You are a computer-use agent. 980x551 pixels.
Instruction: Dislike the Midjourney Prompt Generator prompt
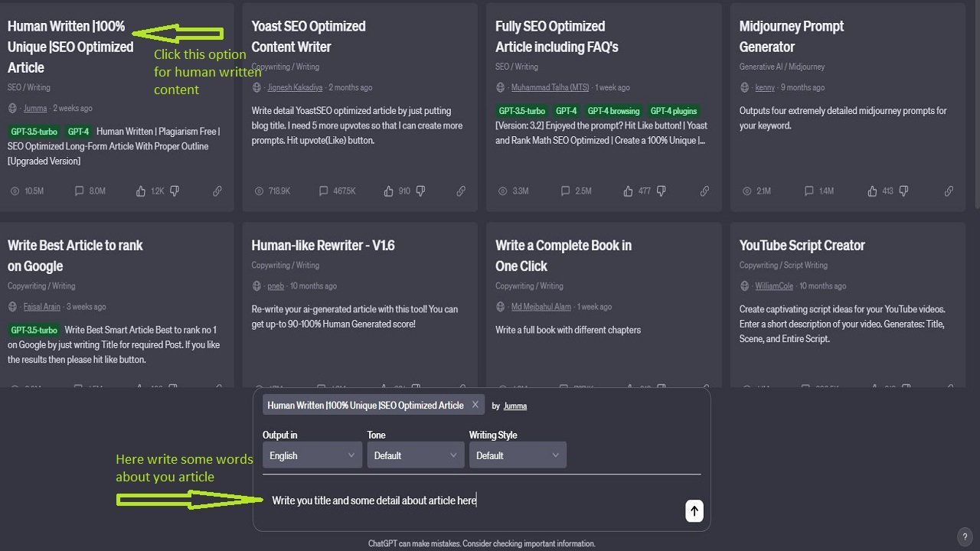[903, 191]
